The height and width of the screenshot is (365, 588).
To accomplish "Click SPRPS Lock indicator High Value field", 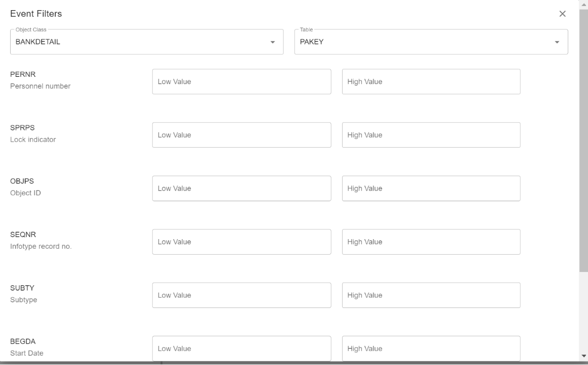I will [431, 135].
